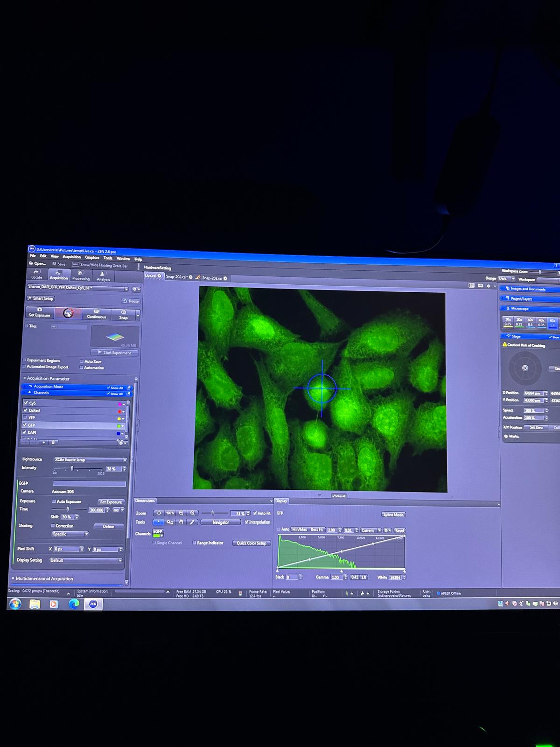Open the Graphics menu
Image resolution: width=560 pixels, height=747 pixels.
coord(92,257)
